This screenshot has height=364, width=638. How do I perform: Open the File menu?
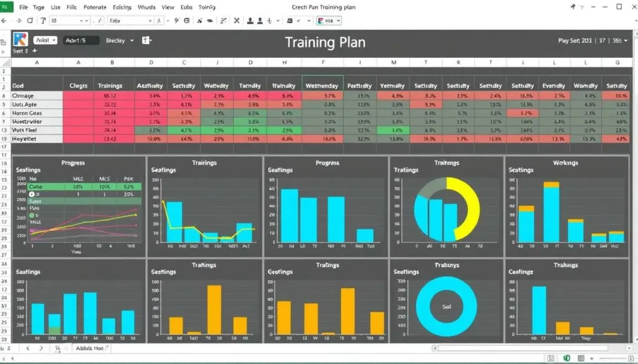point(24,7)
